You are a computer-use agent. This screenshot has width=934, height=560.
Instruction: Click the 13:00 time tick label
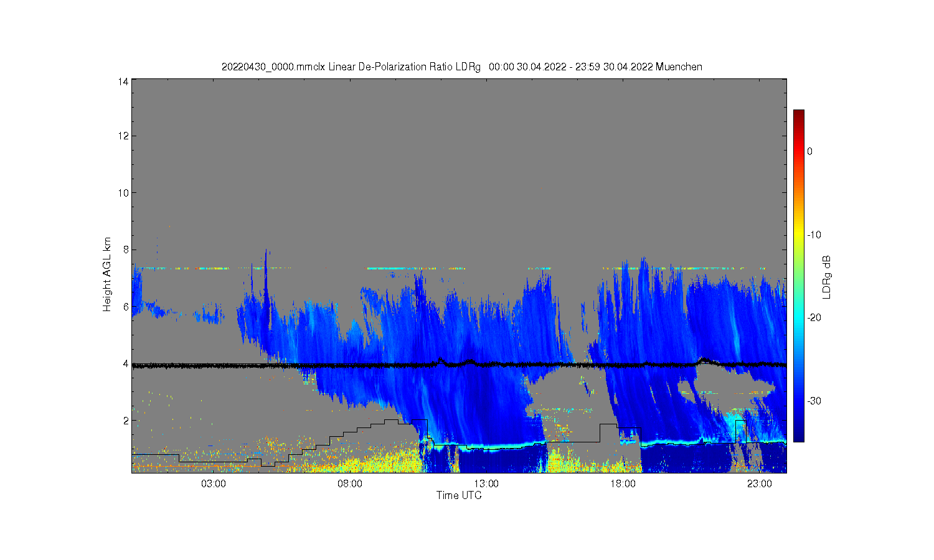click(x=486, y=483)
